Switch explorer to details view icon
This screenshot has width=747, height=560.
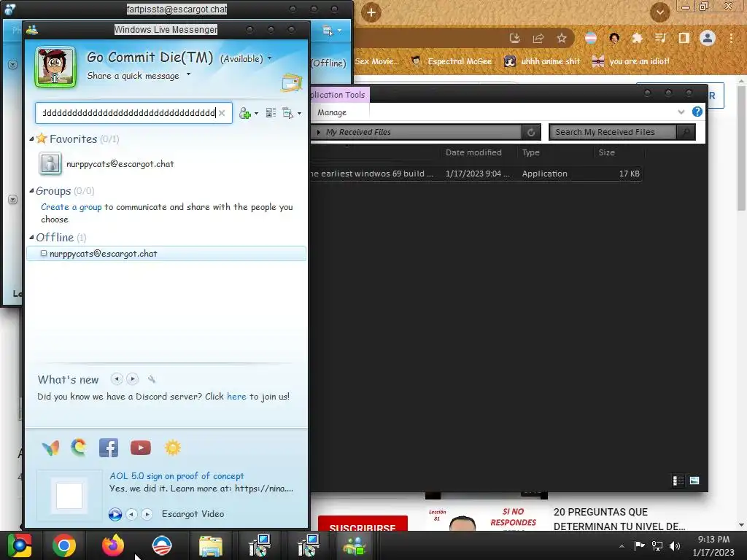(x=678, y=481)
